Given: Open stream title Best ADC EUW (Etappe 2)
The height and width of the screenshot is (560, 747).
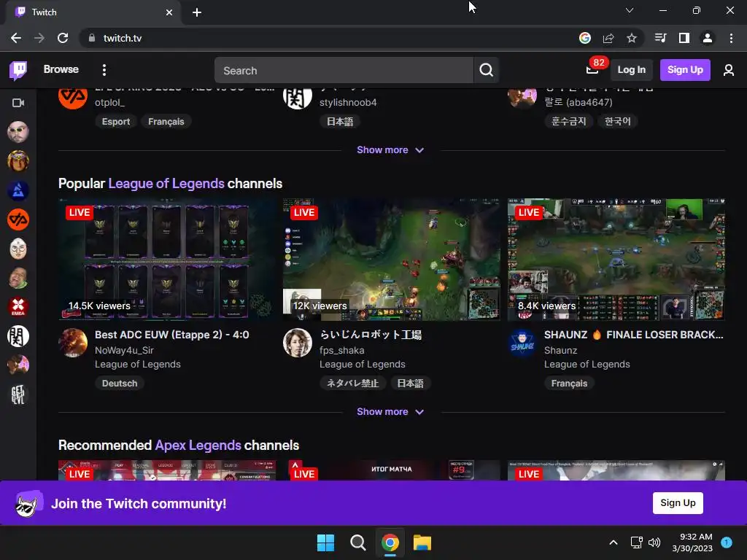Looking at the screenshot, I should pyautogui.click(x=172, y=335).
